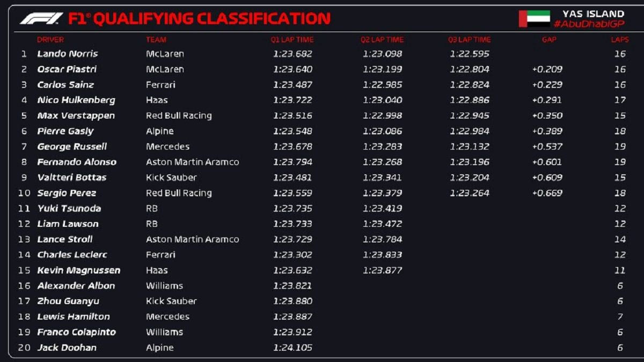Image resolution: width=644 pixels, height=362 pixels.
Task: Click the #AbuDhabiGP hashtag
Action: 589,24
